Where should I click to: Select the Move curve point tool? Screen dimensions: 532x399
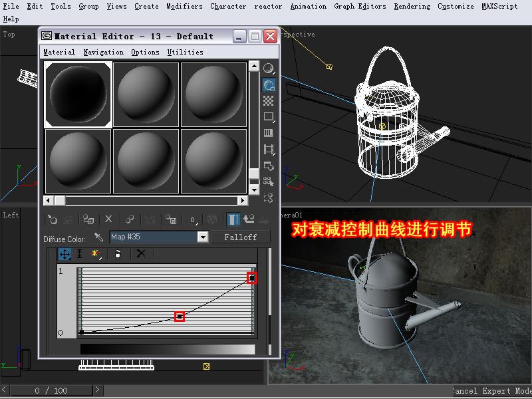coord(65,253)
